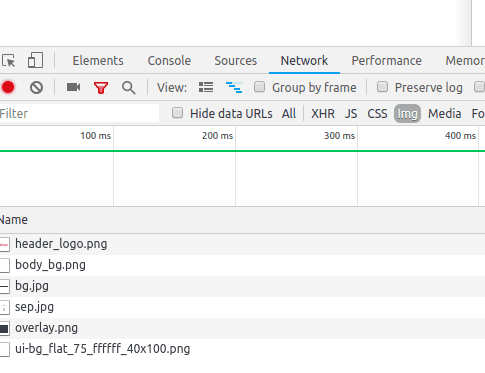485x373 pixels.
Task: Open the Sources tab
Action: [236, 61]
